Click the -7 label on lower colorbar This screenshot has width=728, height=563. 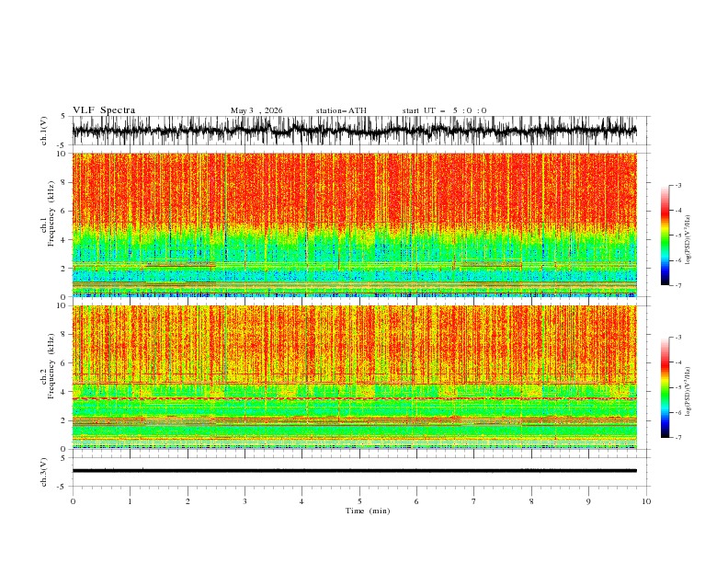(678, 437)
